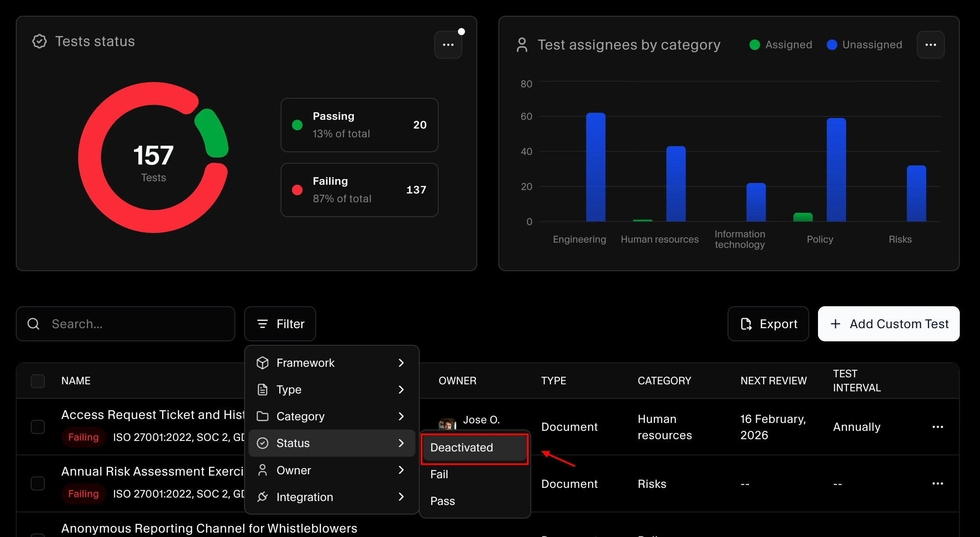980x537 pixels.
Task: Toggle the select-all checkbox in table header
Action: click(38, 381)
